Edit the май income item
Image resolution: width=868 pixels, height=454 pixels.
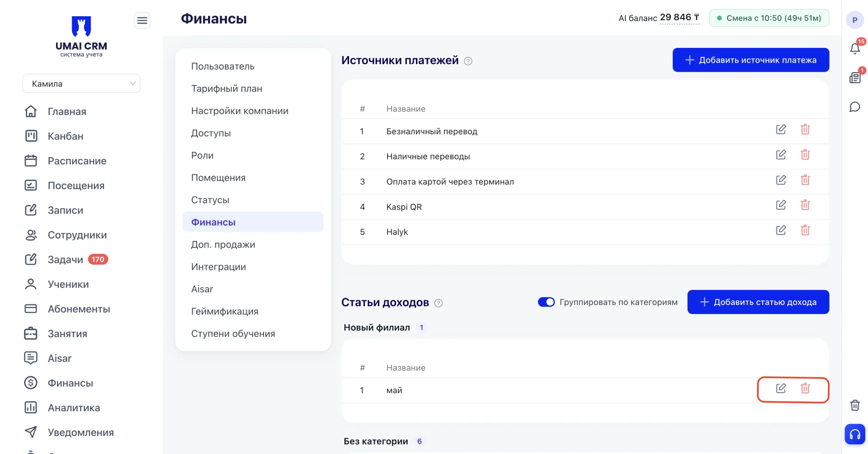tap(781, 388)
